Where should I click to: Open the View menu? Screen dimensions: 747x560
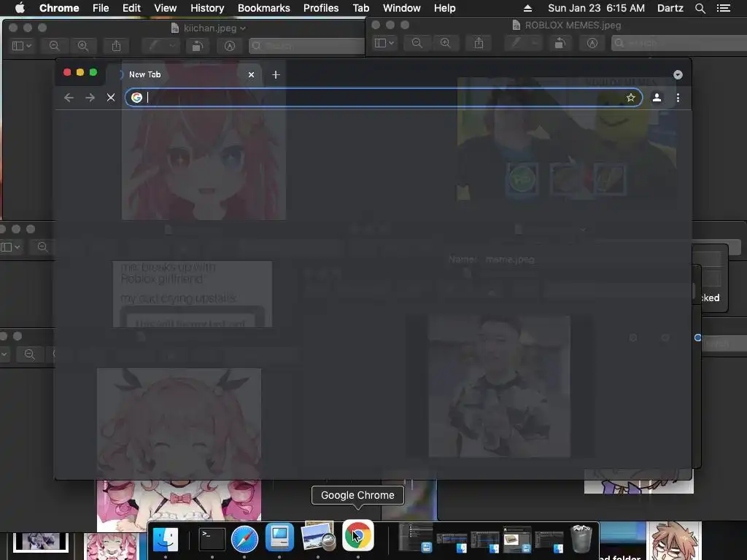(166, 8)
